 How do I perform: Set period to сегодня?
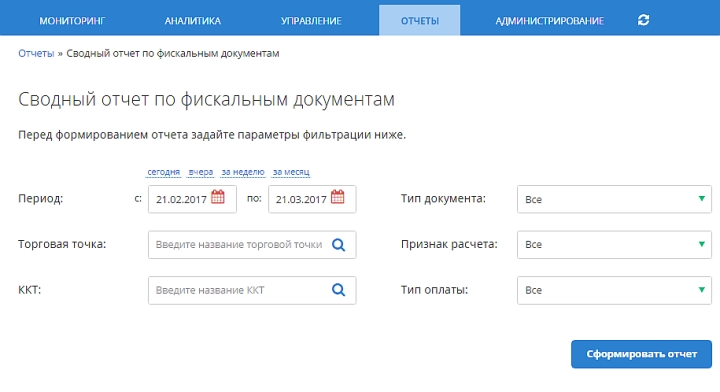tap(163, 172)
